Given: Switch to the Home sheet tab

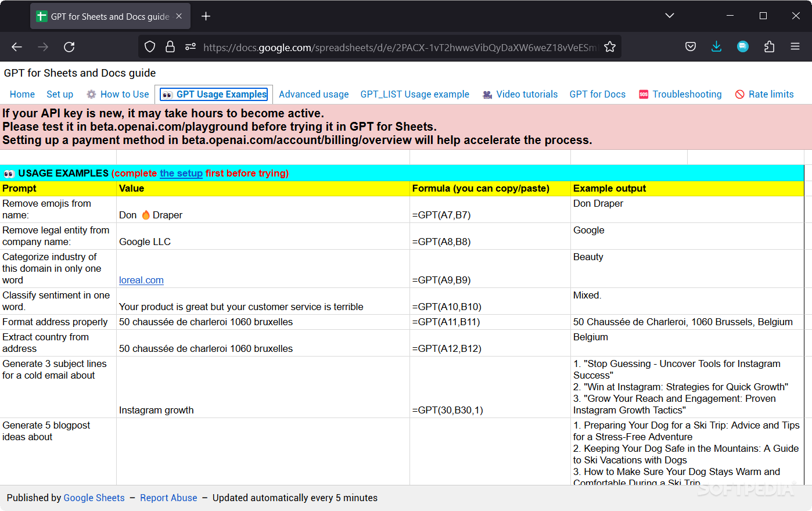Looking at the screenshot, I should (x=22, y=94).
